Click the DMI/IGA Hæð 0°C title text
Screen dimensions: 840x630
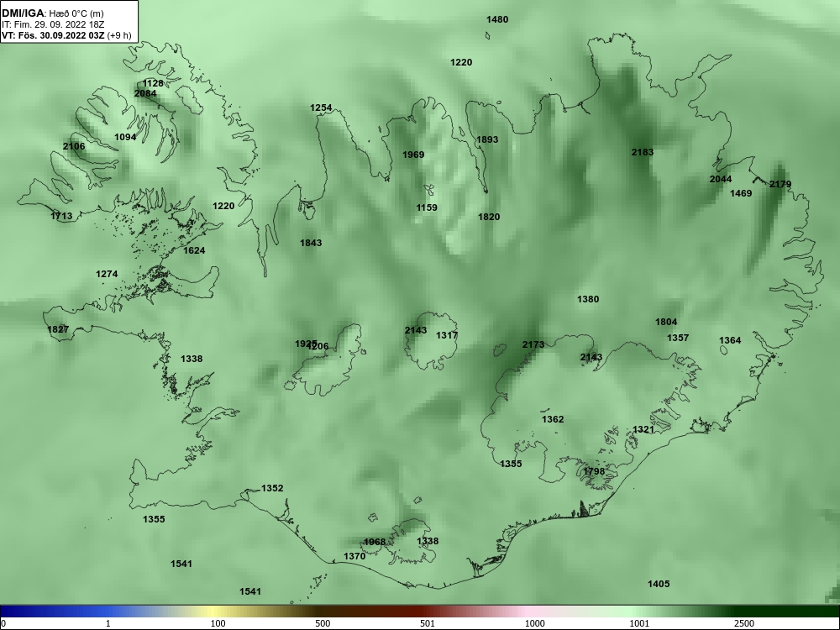[x=52, y=13]
